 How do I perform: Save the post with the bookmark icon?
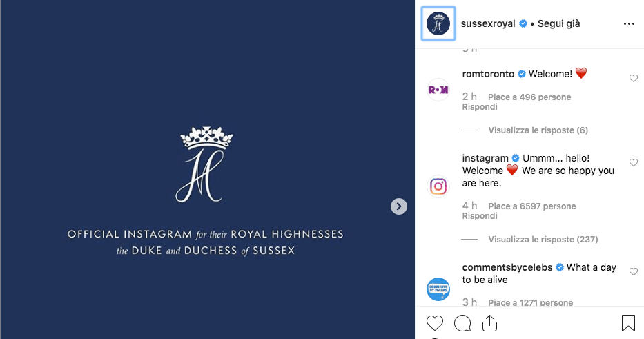click(628, 322)
